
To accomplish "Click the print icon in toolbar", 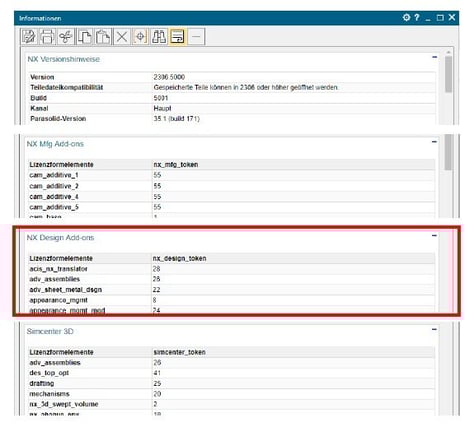I will point(47,36).
